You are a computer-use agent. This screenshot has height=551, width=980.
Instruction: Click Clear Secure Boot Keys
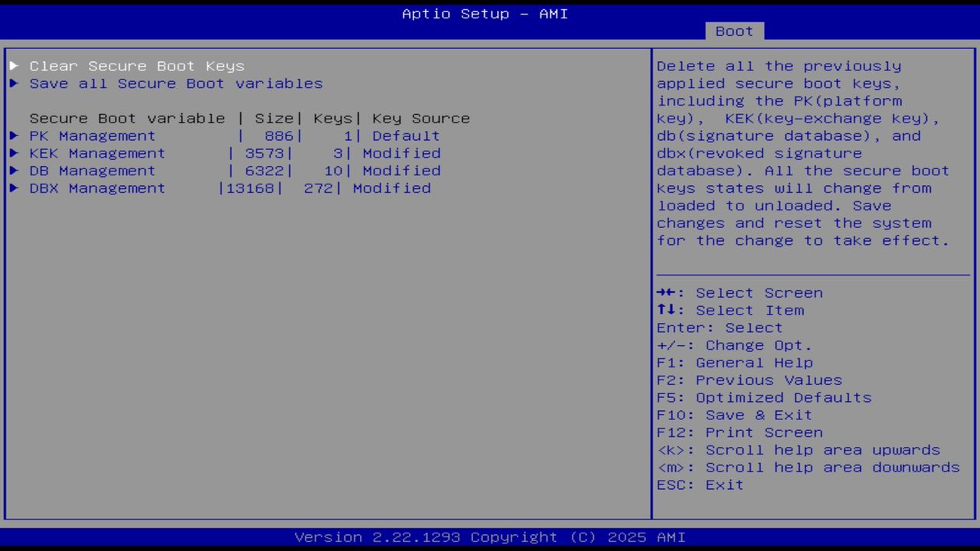pos(136,66)
